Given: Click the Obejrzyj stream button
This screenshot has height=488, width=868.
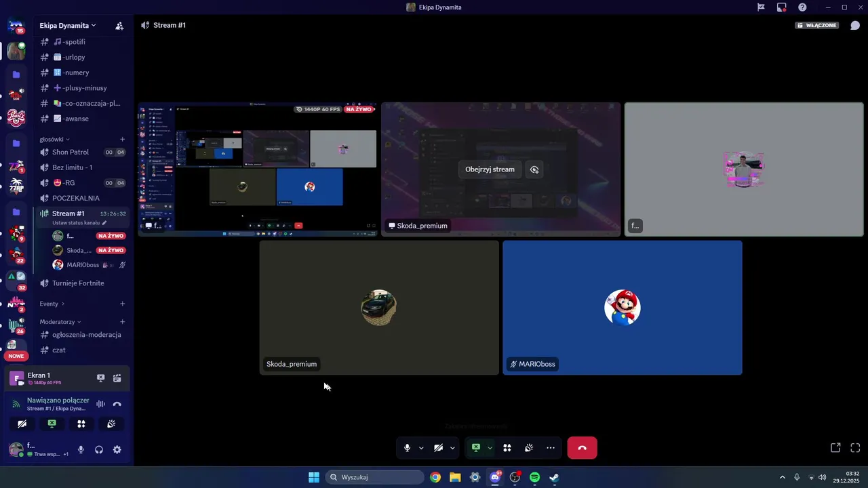Looking at the screenshot, I should [490, 169].
